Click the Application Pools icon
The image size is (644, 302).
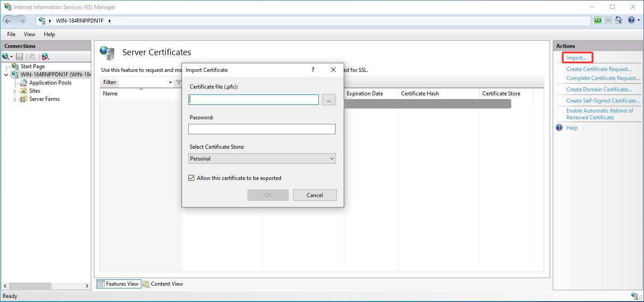23,83
